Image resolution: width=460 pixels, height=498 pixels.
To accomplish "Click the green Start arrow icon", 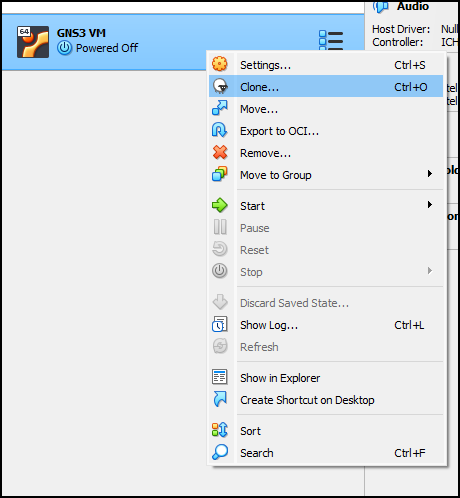I will (x=220, y=205).
